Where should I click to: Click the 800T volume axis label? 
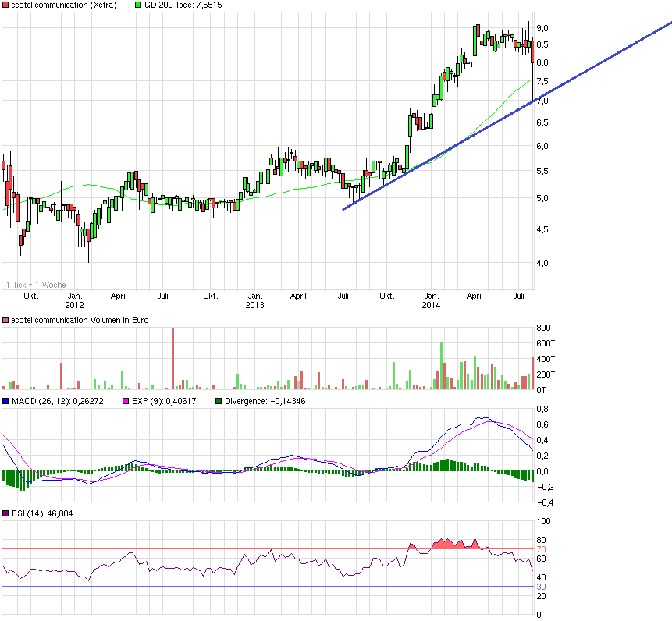545,328
